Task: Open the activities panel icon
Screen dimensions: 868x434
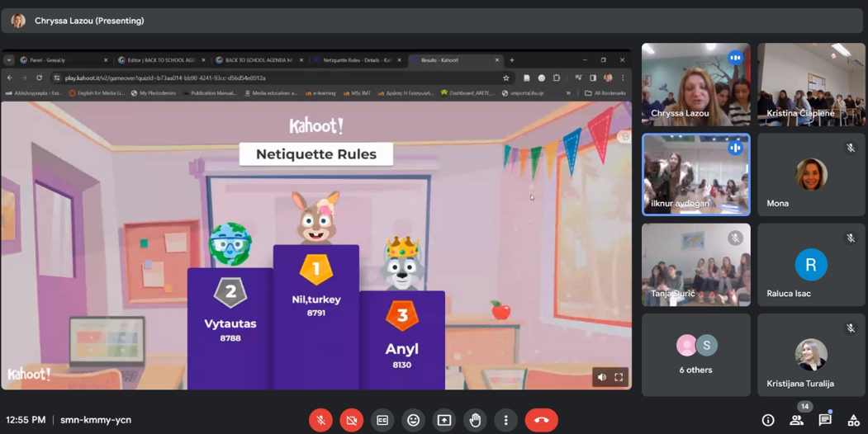Action: coord(854,420)
